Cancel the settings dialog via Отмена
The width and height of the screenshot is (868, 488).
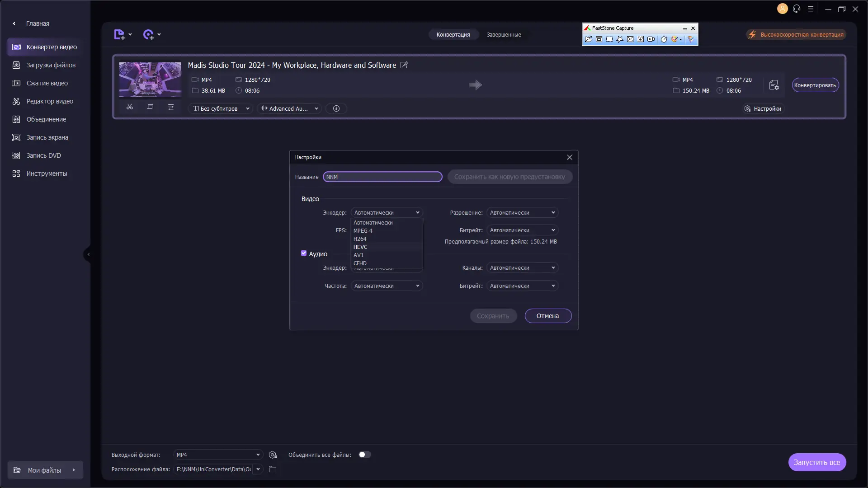click(x=548, y=316)
